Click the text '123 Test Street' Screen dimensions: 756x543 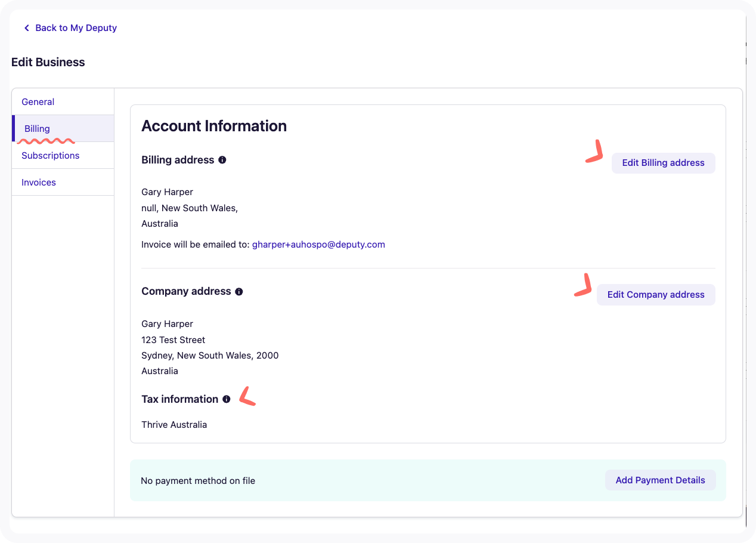pos(173,340)
